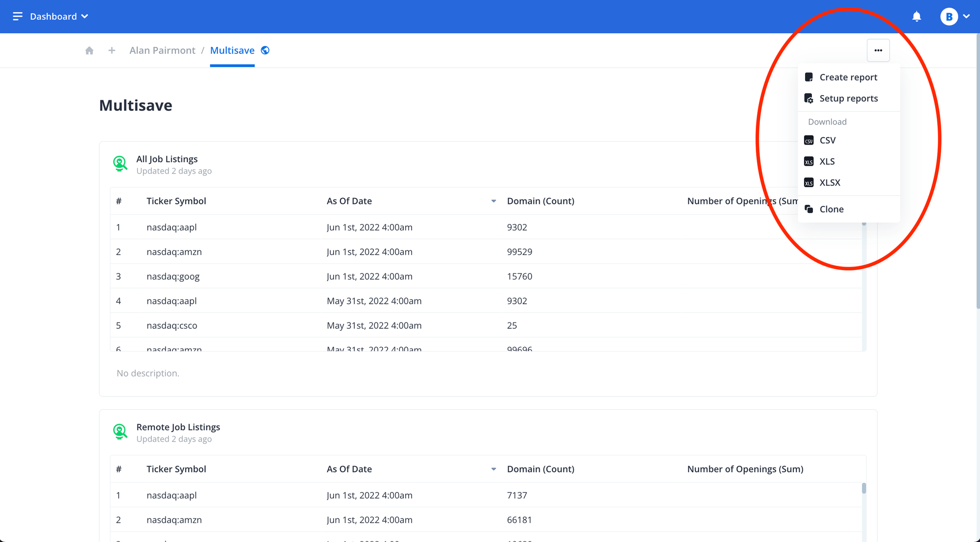Screen dimensions: 980x542
Task: Select Setup reports menu item
Action: tap(848, 99)
